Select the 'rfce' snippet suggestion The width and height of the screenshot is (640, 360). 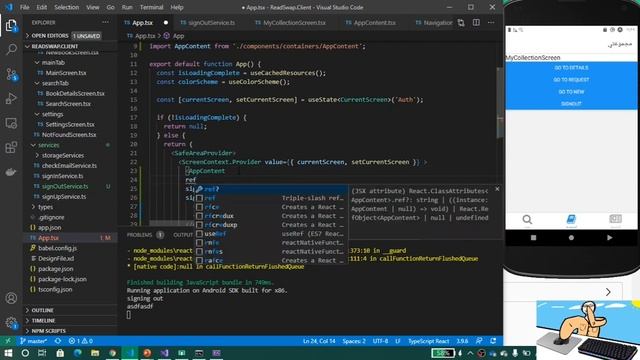coord(271,207)
